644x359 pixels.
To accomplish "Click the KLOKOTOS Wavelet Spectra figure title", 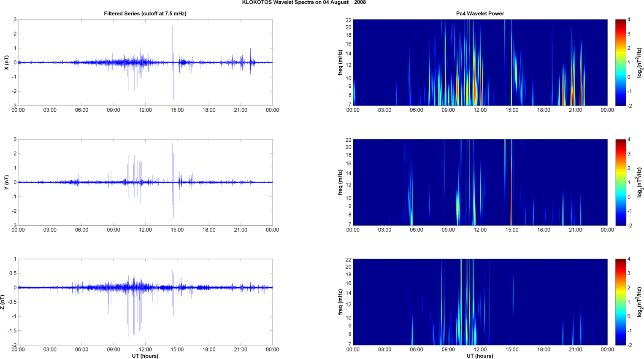I will (x=303, y=3).
